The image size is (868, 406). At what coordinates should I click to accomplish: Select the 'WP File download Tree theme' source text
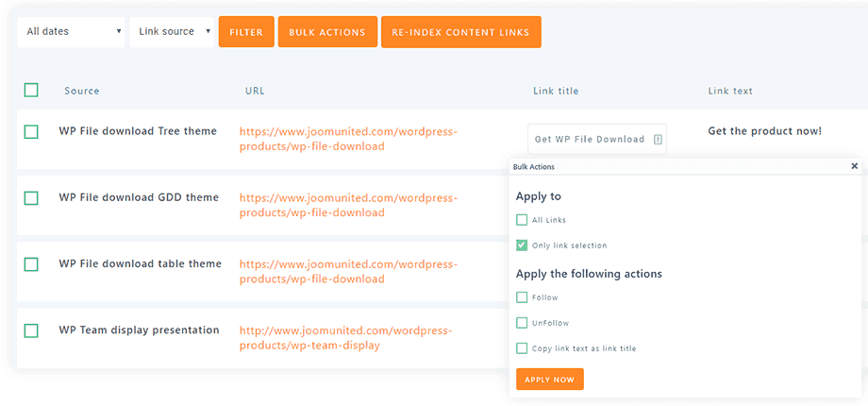[x=138, y=131]
